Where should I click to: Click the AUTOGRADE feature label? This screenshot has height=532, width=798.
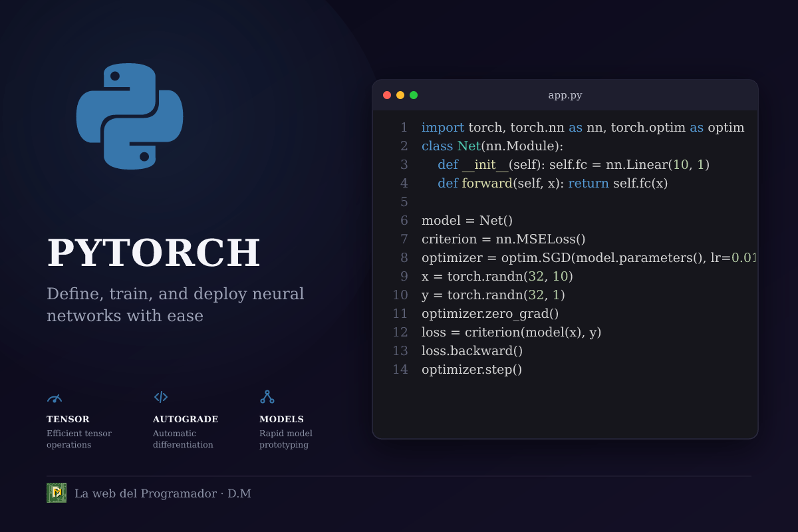click(186, 420)
